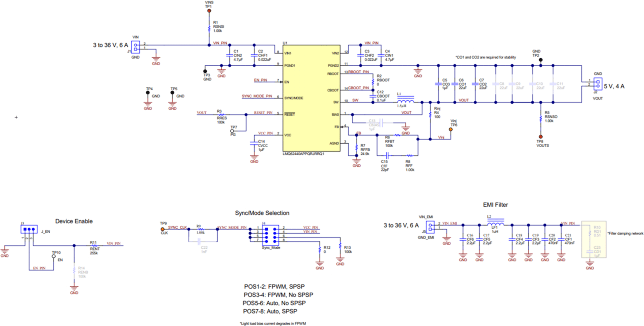Select capacitor C16 CF6 symbol

[x=463, y=239]
